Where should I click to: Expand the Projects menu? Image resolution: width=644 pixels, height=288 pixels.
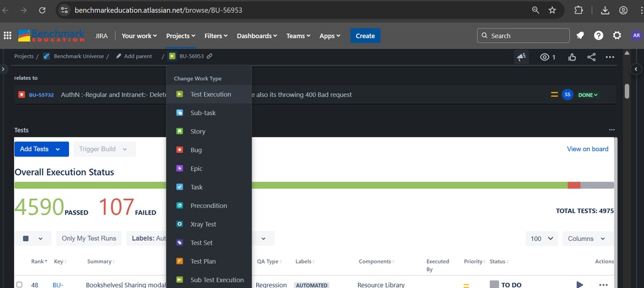coord(181,36)
